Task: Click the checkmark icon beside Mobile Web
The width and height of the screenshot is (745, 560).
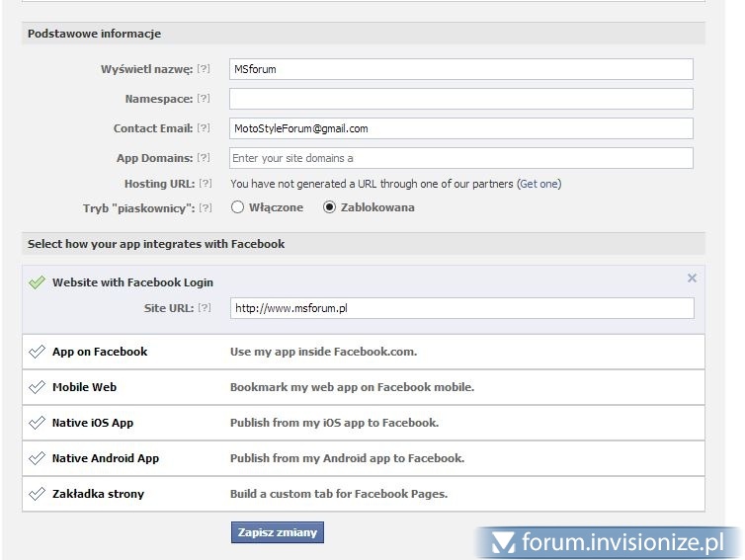Action: [38, 387]
